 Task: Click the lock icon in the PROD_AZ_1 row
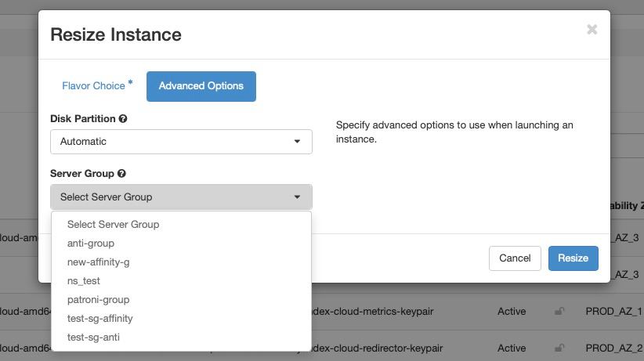(x=559, y=312)
